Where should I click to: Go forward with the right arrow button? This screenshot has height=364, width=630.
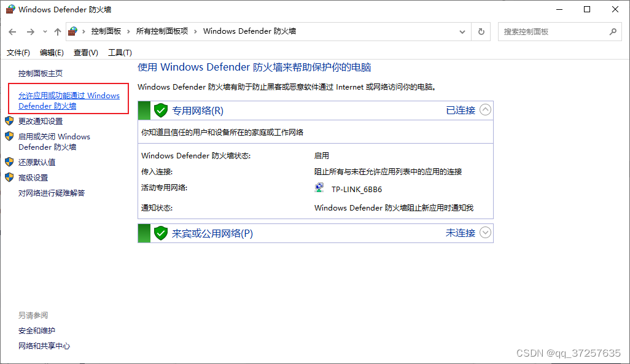[31, 32]
